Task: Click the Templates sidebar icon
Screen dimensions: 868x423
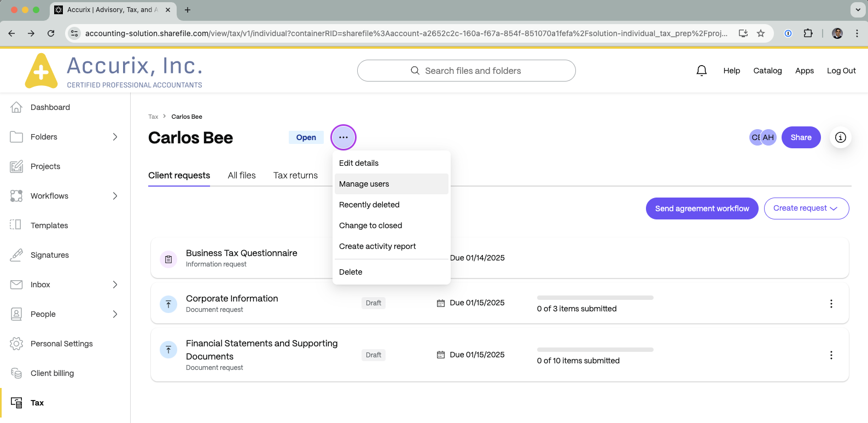Action: [16, 225]
